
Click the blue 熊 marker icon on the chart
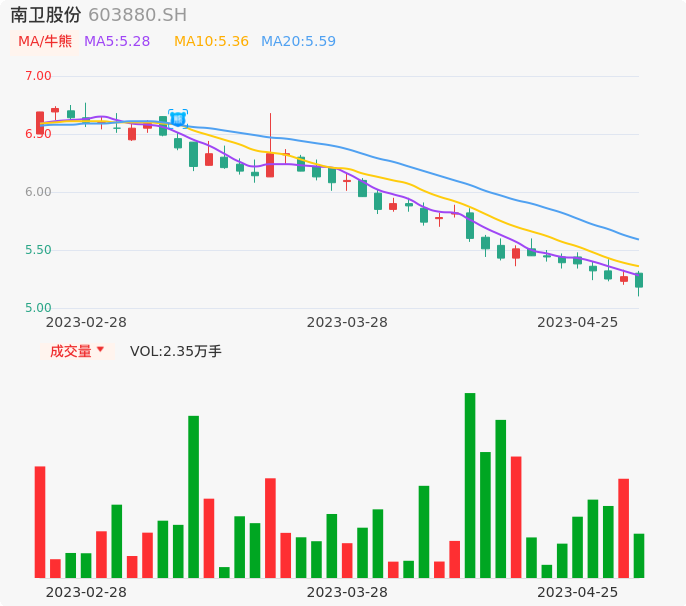[178, 119]
